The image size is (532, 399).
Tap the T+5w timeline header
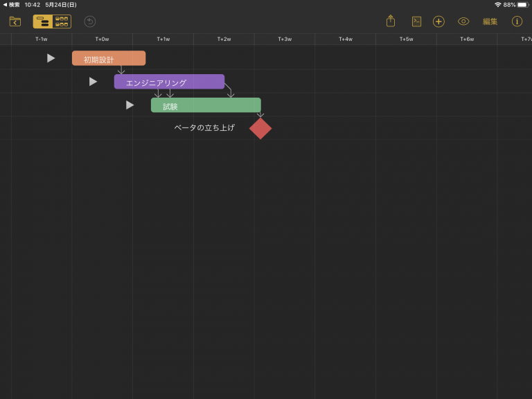(x=406, y=39)
